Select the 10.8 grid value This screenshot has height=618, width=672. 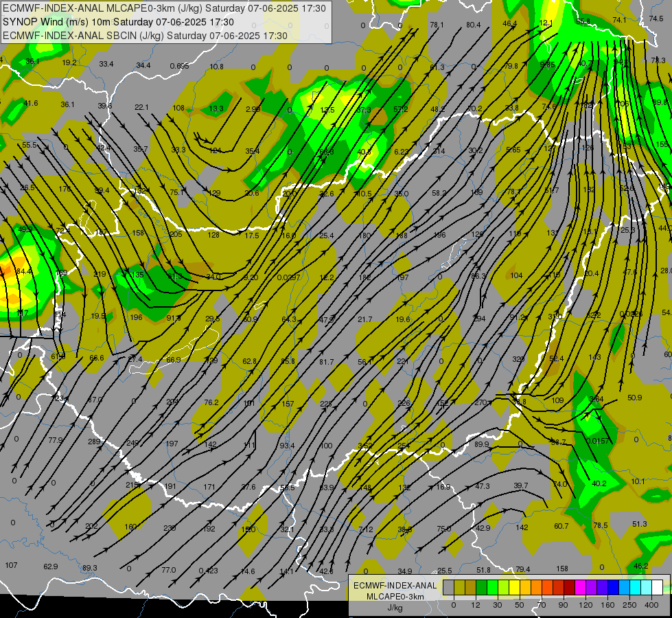[x=216, y=67]
